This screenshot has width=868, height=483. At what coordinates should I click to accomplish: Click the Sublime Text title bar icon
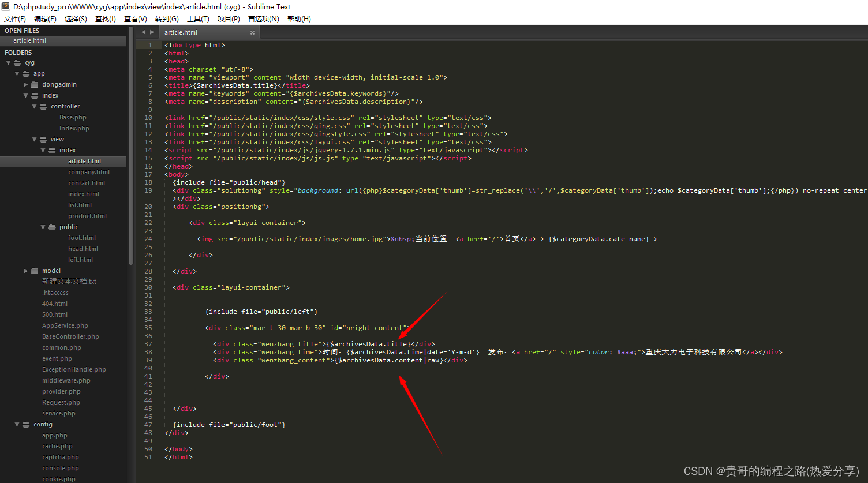(6, 6)
